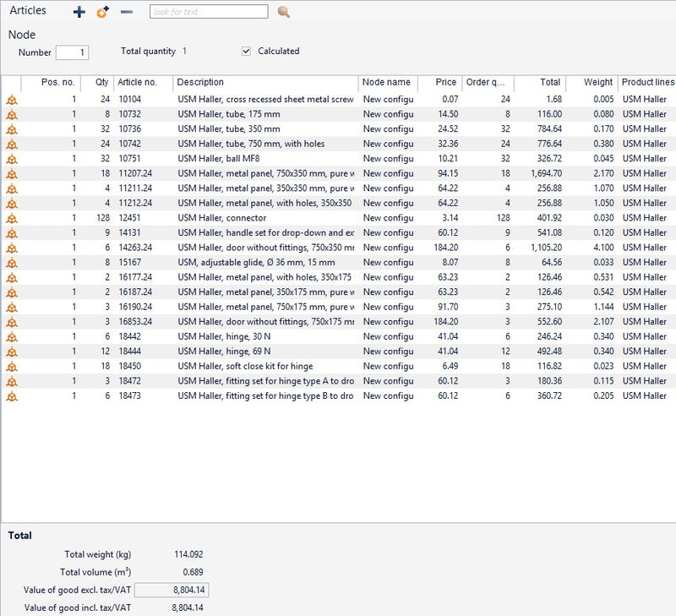
Task: Click the row icon for article 18450
Action: (x=12, y=367)
